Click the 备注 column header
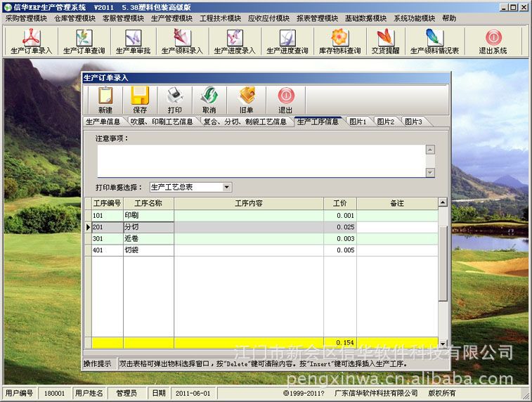Screen dimensions: 532x402 click(x=397, y=204)
